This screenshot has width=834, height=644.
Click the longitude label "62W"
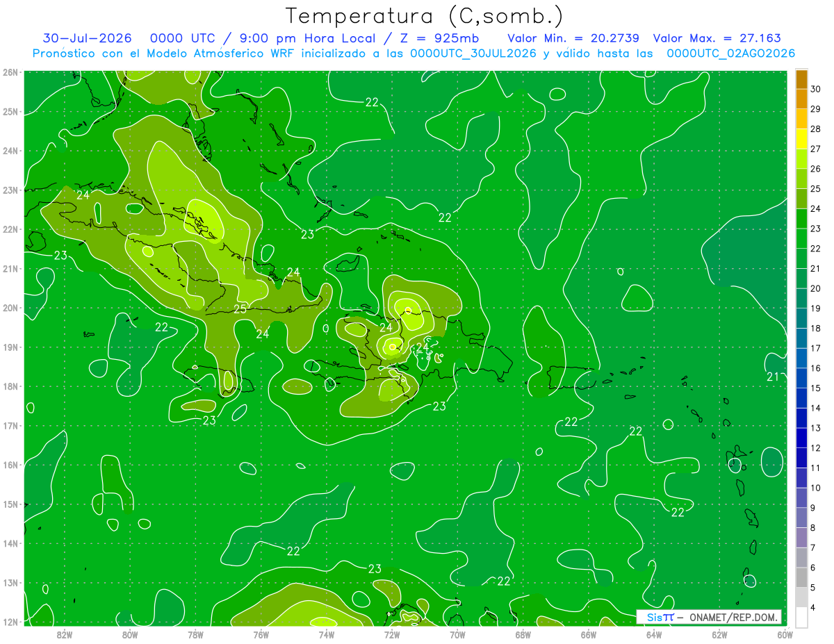tap(719, 634)
